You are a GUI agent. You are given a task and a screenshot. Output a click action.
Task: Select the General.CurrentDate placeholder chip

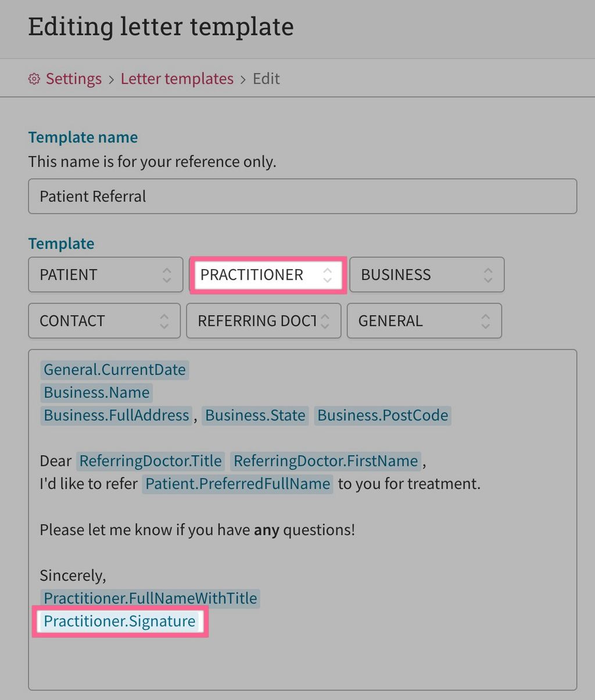point(114,369)
